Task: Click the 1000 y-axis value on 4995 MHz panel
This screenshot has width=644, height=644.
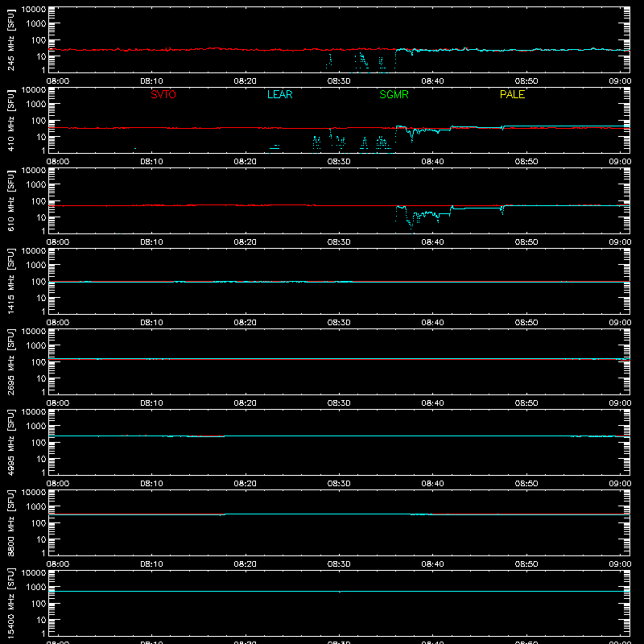Action: pos(36,427)
